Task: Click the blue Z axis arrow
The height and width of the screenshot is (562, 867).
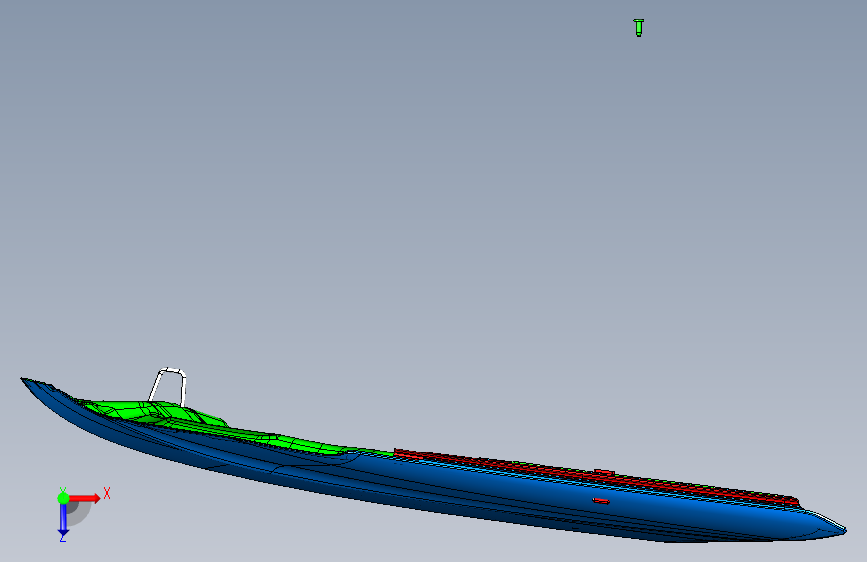Action: (63, 519)
